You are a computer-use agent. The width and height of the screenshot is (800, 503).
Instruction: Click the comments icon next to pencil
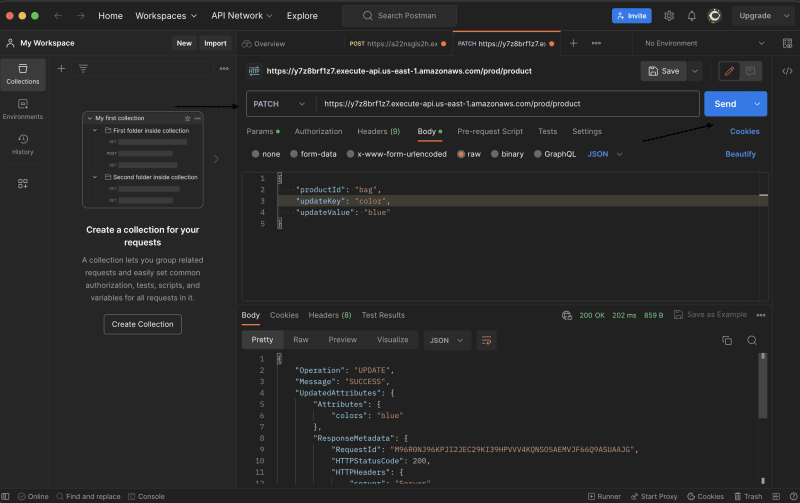[x=751, y=71]
